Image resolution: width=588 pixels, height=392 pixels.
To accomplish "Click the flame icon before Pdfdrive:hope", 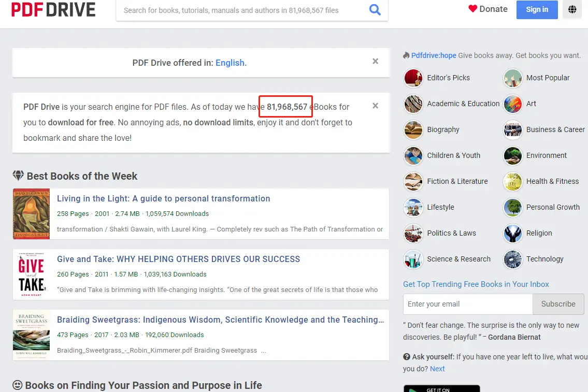I will coord(406,55).
